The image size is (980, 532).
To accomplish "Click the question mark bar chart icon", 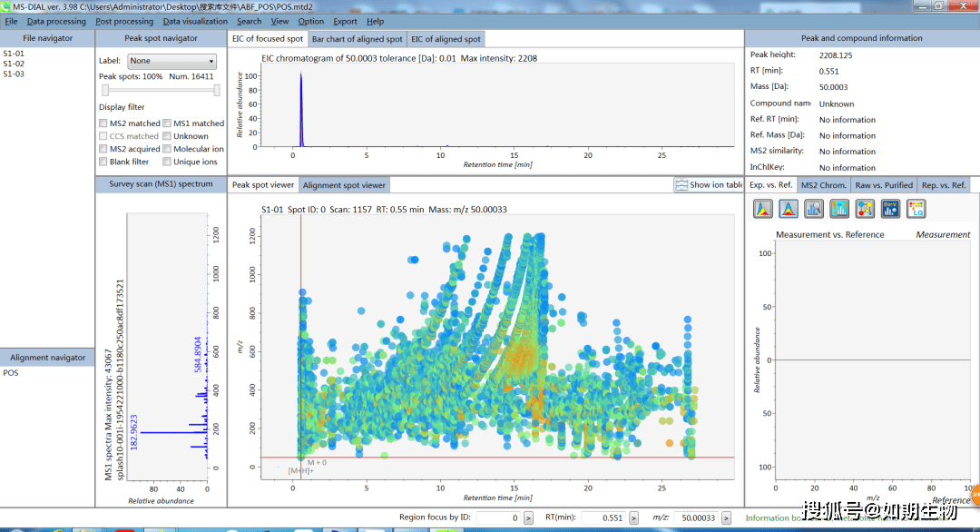I will tap(839, 209).
